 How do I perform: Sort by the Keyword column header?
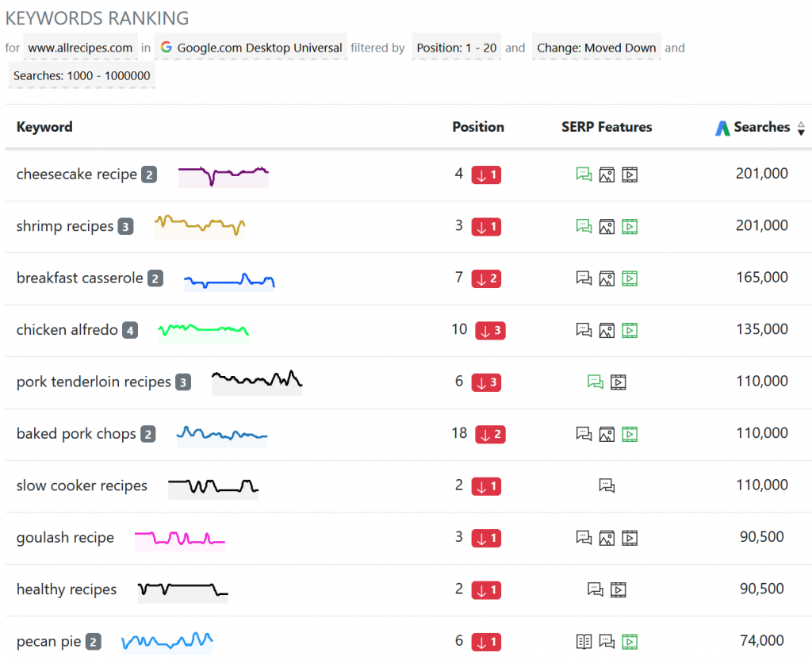[x=44, y=127]
